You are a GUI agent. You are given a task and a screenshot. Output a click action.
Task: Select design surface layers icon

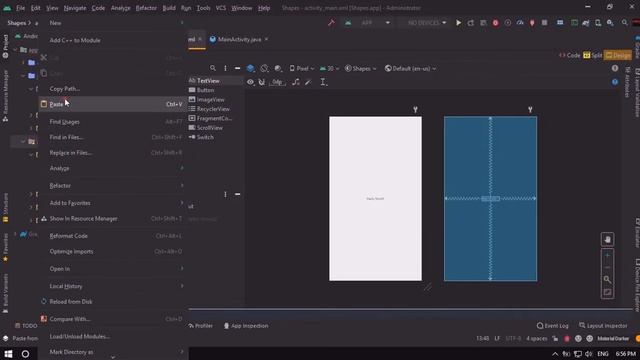click(250, 68)
